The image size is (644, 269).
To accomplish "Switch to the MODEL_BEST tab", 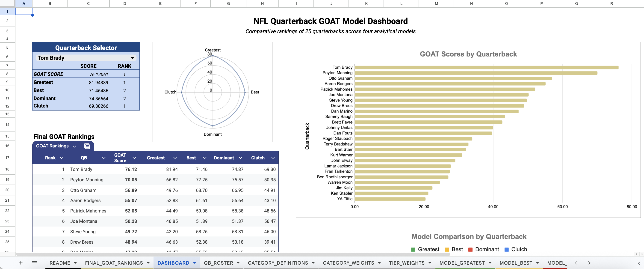I will point(516,263).
